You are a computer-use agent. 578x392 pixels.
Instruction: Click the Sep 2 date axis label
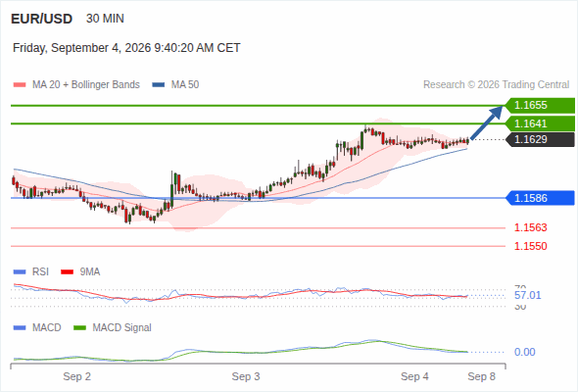point(76,376)
